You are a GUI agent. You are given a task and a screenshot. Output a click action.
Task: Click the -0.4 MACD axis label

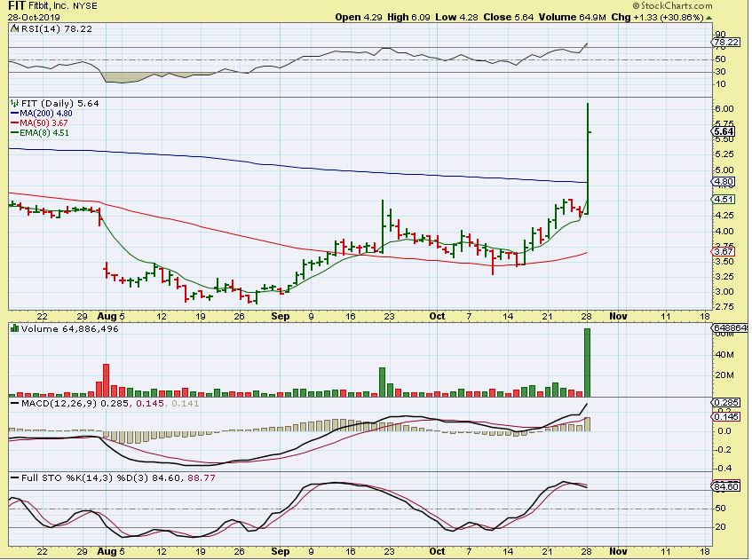point(724,468)
